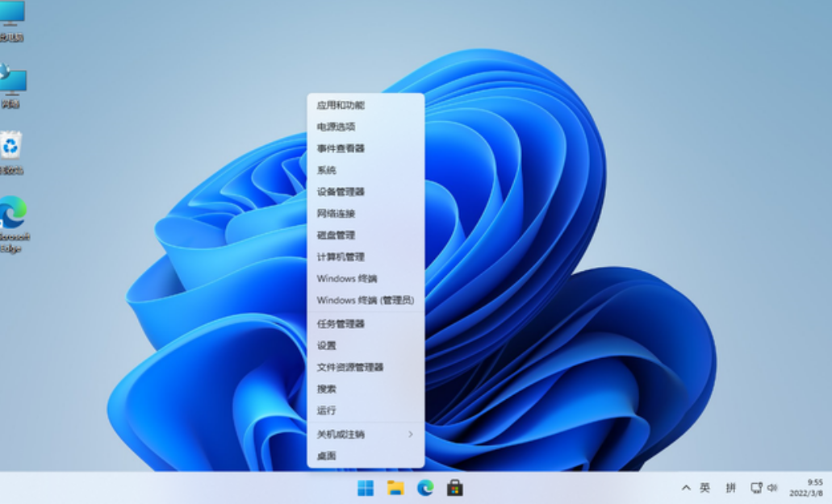Open Microsoft Store from the taskbar
Screen dimensions: 832x504
455,488
